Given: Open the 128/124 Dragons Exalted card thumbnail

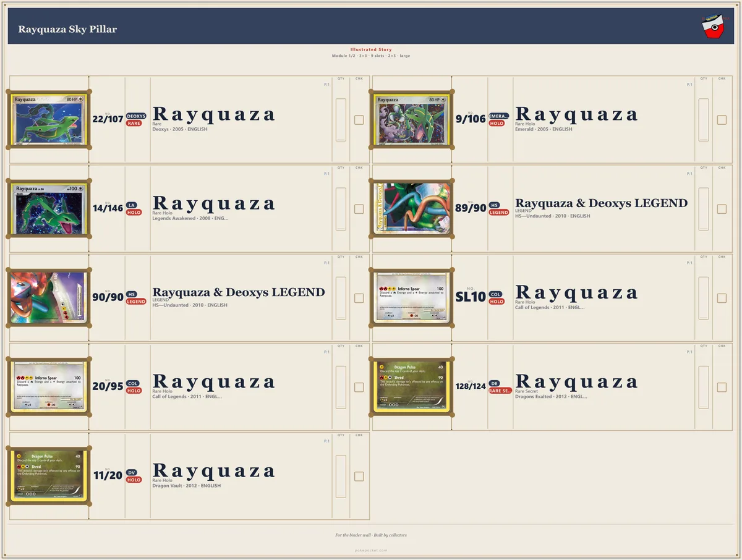Looking at the screenshot, I should tap(412, 387).
